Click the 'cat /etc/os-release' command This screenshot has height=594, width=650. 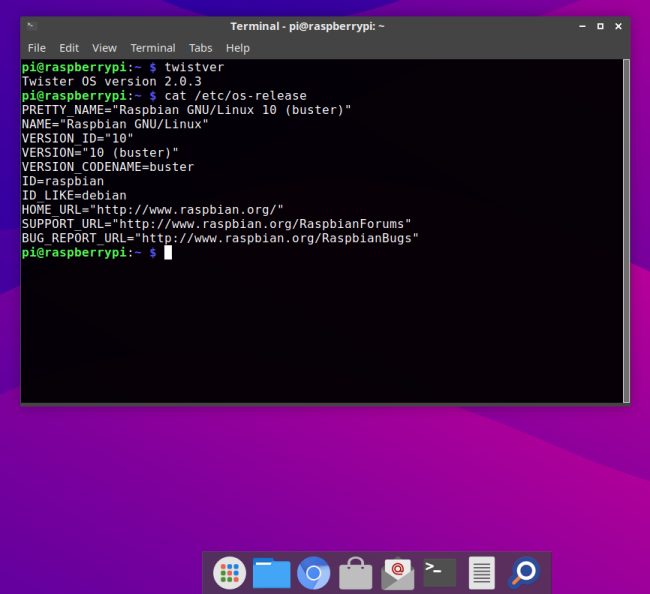[235, 96]
